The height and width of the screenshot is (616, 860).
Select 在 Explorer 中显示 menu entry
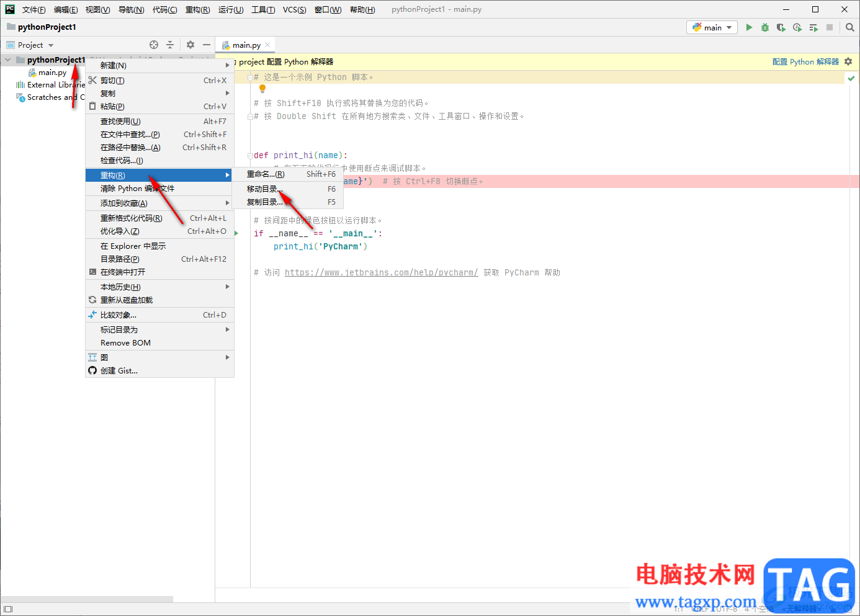tap(159, 246)
